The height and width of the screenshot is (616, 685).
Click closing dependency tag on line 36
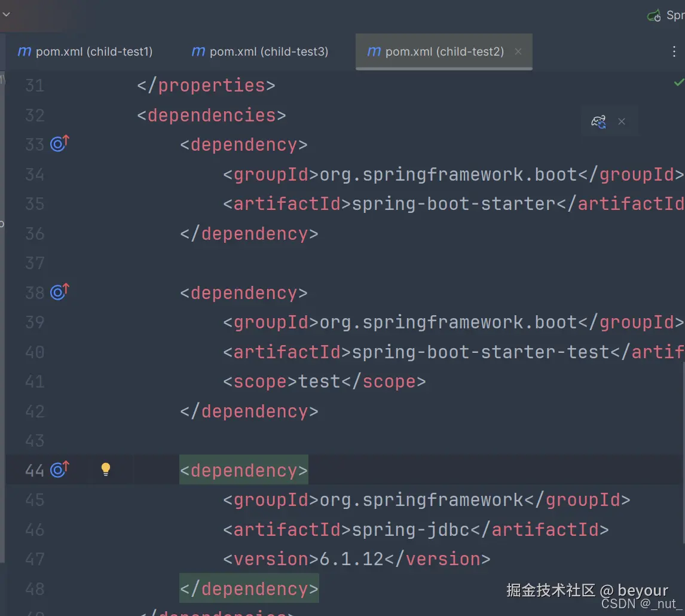click(x=249, y=233)
